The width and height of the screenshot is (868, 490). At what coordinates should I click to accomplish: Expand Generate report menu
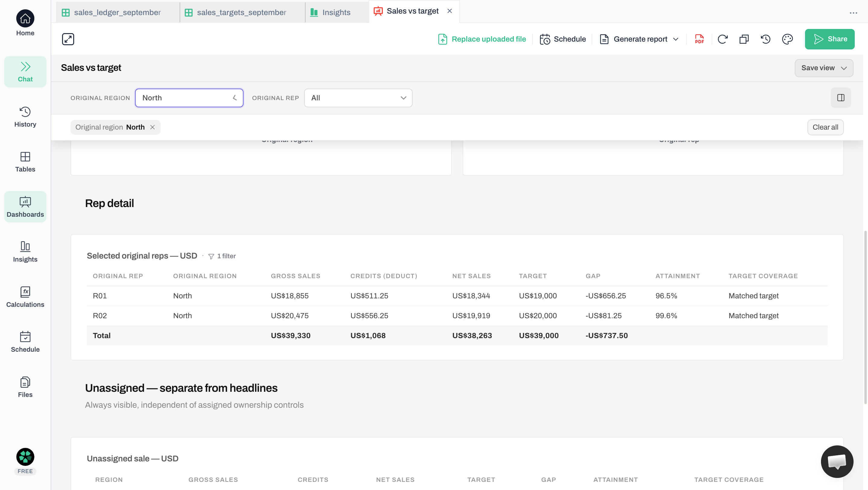(x=639, y=39)
